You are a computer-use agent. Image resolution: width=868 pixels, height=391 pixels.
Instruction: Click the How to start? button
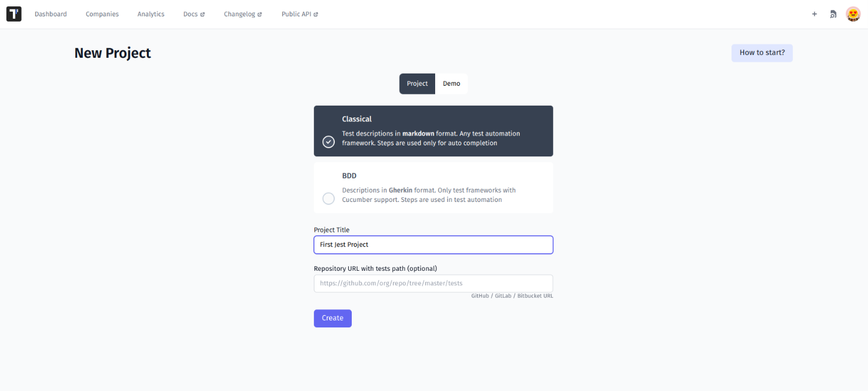(x=762, y=53)
